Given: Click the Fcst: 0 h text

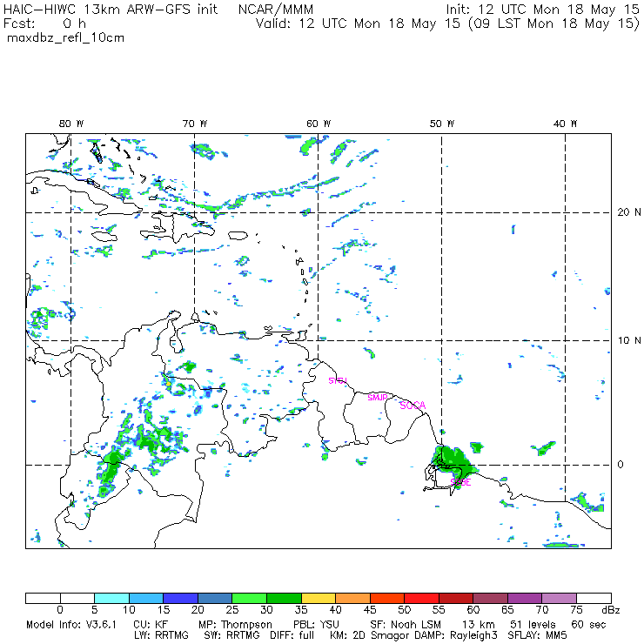Looking at the screenshot, I should [x=44, y=23].
